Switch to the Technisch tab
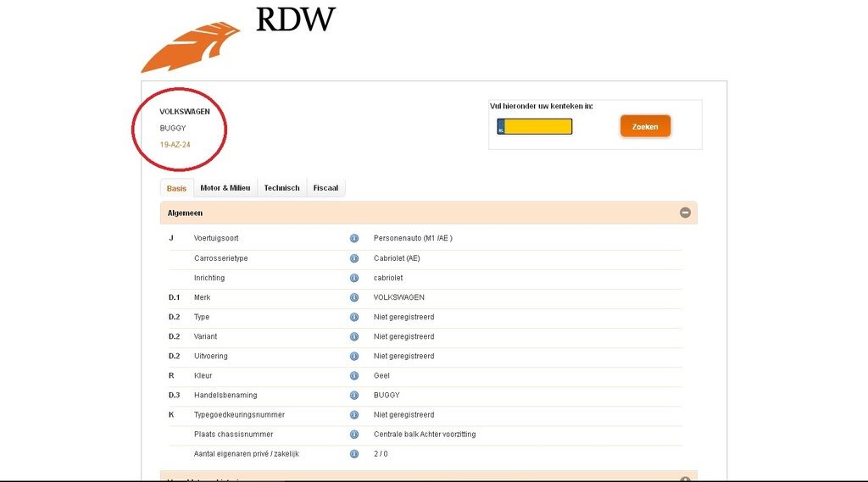 coord(281,188)
